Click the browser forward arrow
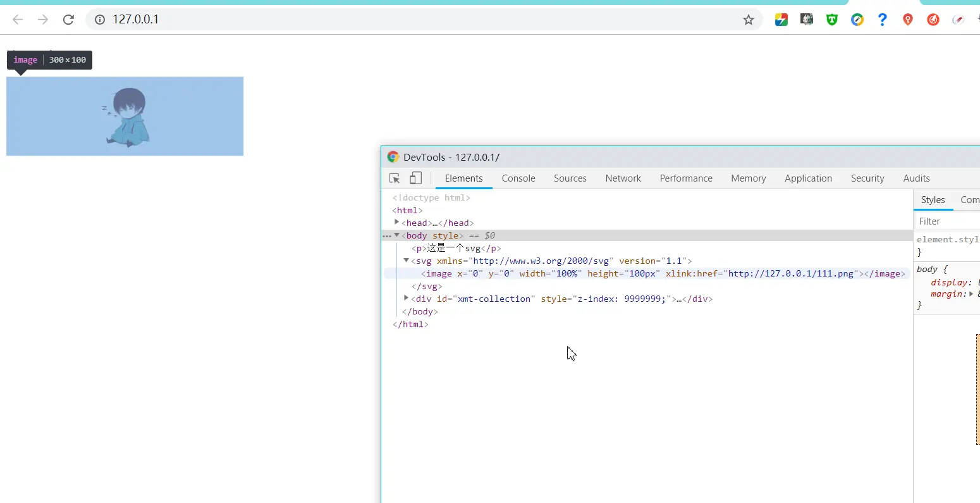980x503 pixels. [x=43, y=20]
